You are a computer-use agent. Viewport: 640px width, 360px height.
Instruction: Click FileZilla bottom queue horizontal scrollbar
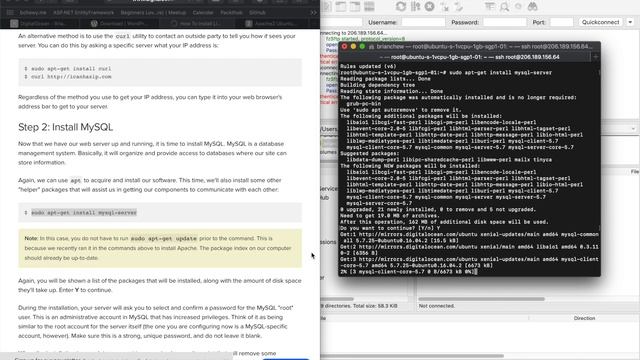[412, 356]
